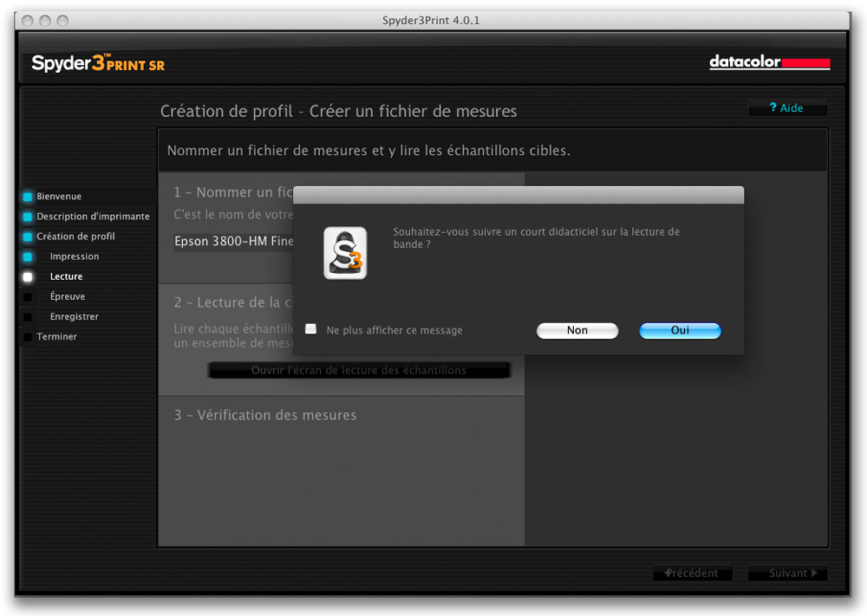This screenshot has height=616, width=867.
Task: Click the indicator beside Création de profil
Action: (28, 237)
